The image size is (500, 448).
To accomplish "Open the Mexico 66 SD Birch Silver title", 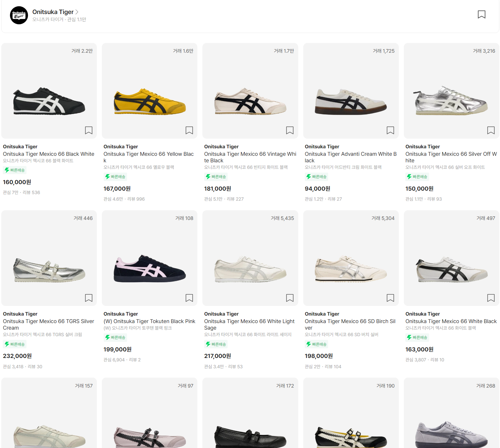I will (x=350, y=324).
